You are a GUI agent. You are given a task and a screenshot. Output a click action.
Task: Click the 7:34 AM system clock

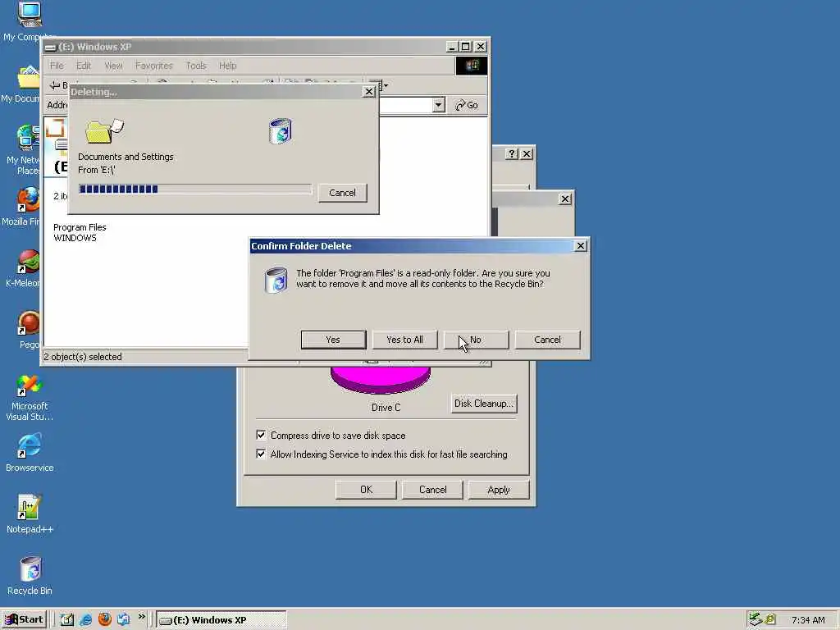pos(808,620)
